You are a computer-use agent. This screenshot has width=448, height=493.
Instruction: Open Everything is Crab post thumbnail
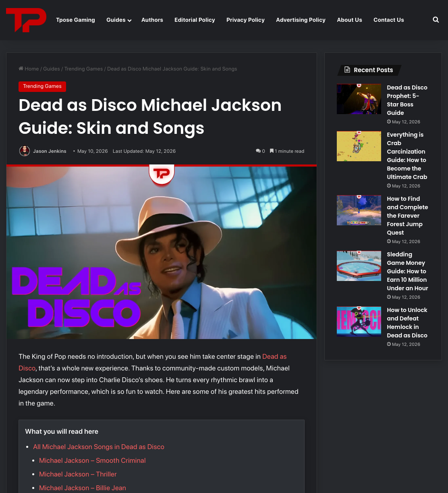click(x=359, y=146)
